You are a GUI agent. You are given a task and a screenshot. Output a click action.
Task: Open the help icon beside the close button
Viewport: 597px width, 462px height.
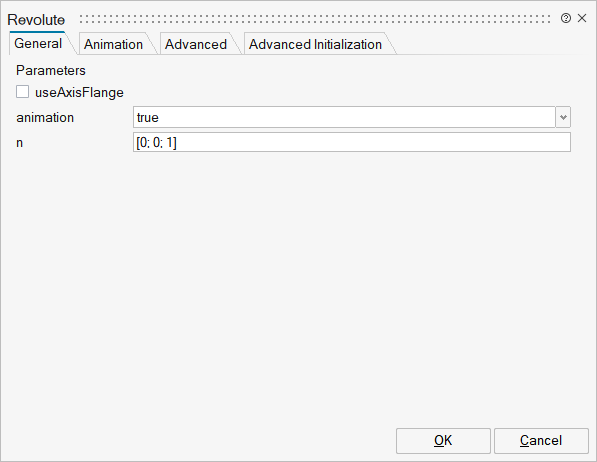coord(566,18)
